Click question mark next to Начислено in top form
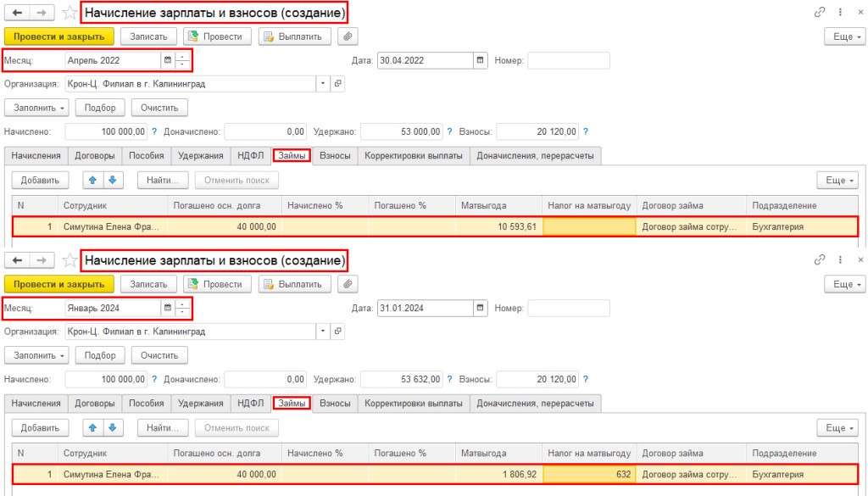The height and width of the screenshot is (496, 868). (154, 131)
